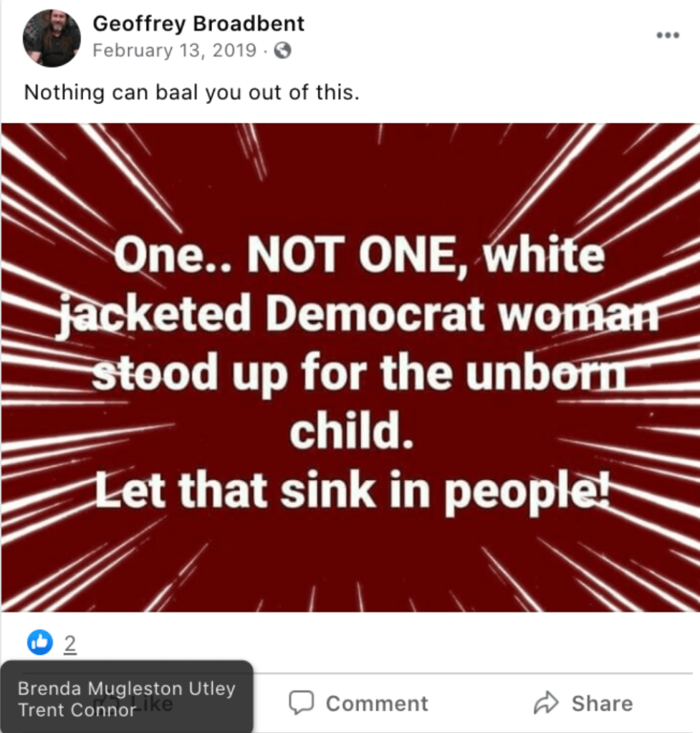Click the comment speech bubble icon

coord(302,703)
